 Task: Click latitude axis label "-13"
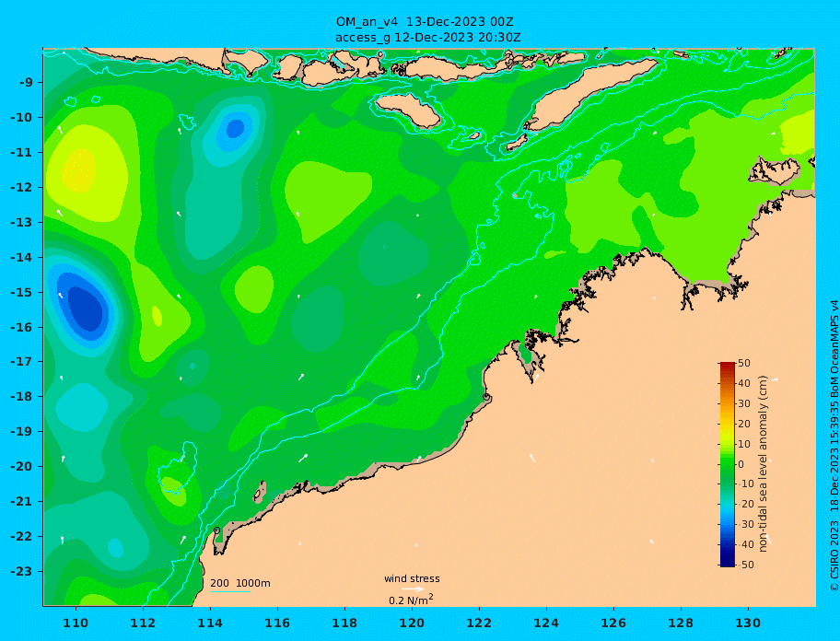click(x=21, y=222)
